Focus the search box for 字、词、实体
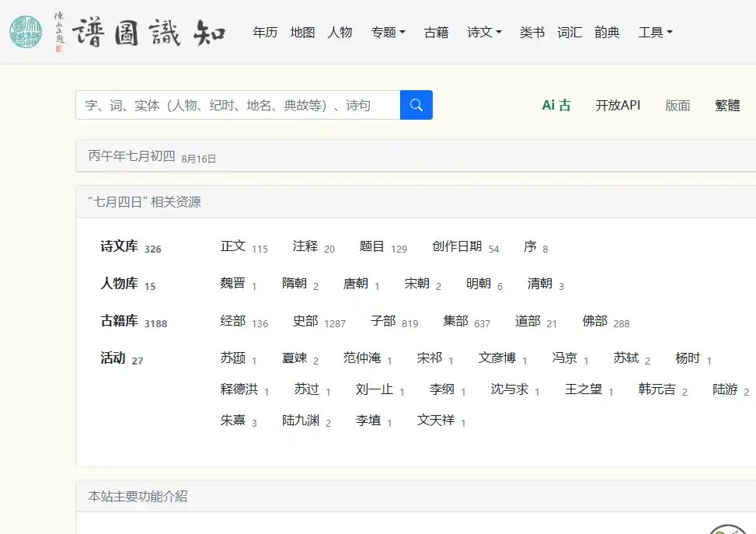Viewport: 756px width, 534px height. click(x=238, y=105)
